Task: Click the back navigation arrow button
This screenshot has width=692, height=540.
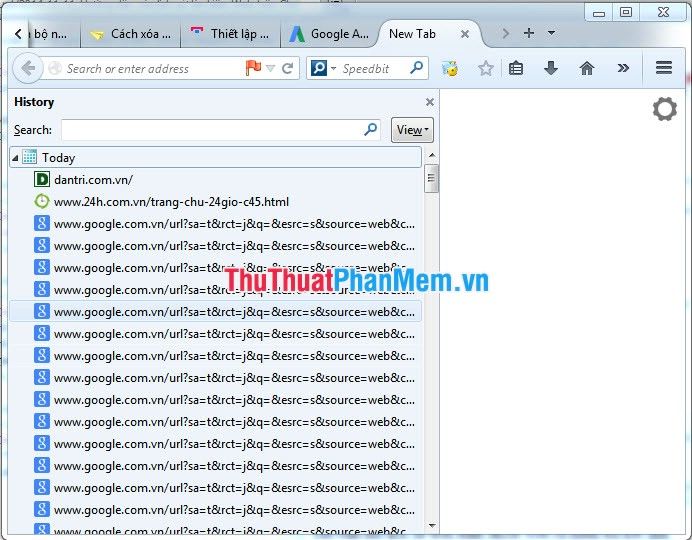Action: 28,68
